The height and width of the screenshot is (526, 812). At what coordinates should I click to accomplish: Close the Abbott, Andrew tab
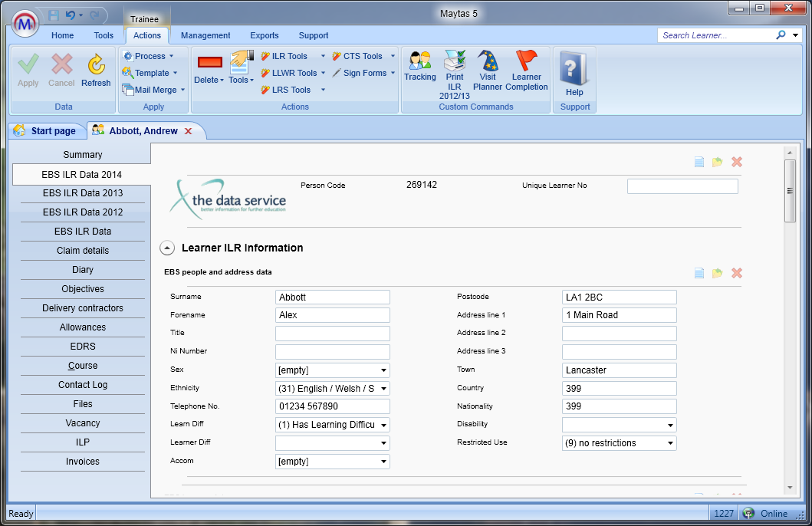pos(189,131)
